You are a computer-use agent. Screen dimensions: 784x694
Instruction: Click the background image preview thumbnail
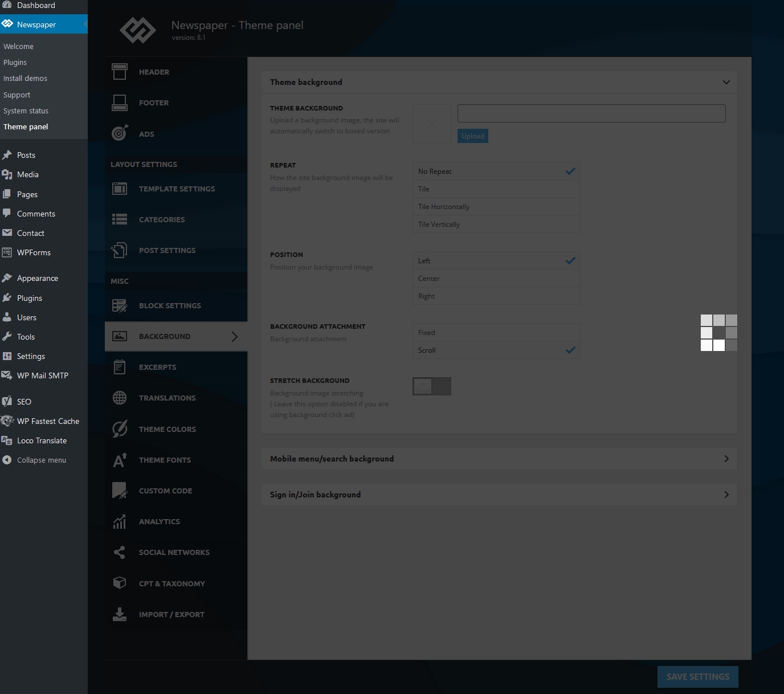click(x=432, y=123)
